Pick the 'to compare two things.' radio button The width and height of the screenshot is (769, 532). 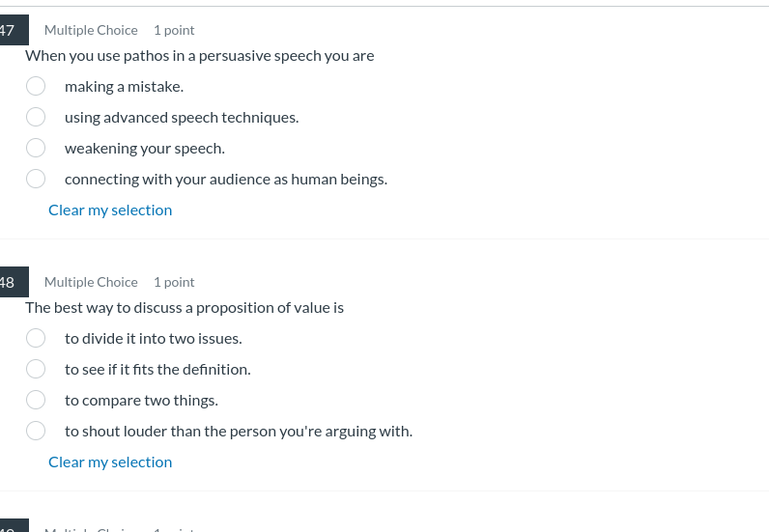36,400
